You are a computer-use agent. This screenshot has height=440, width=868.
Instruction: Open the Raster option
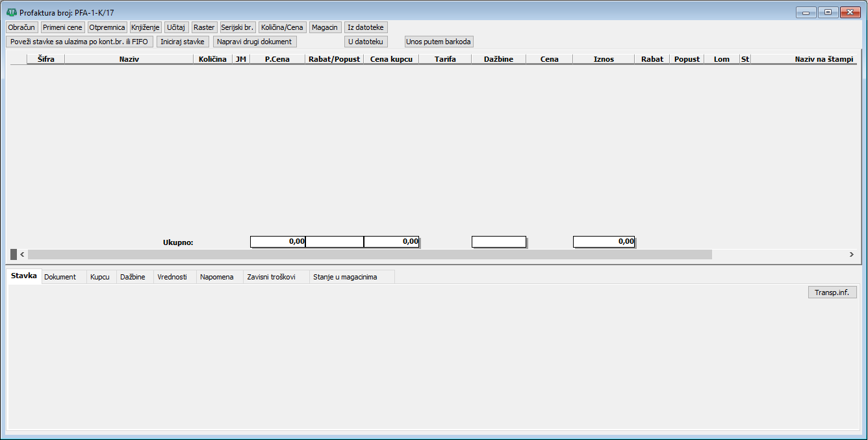pos(204,27)
